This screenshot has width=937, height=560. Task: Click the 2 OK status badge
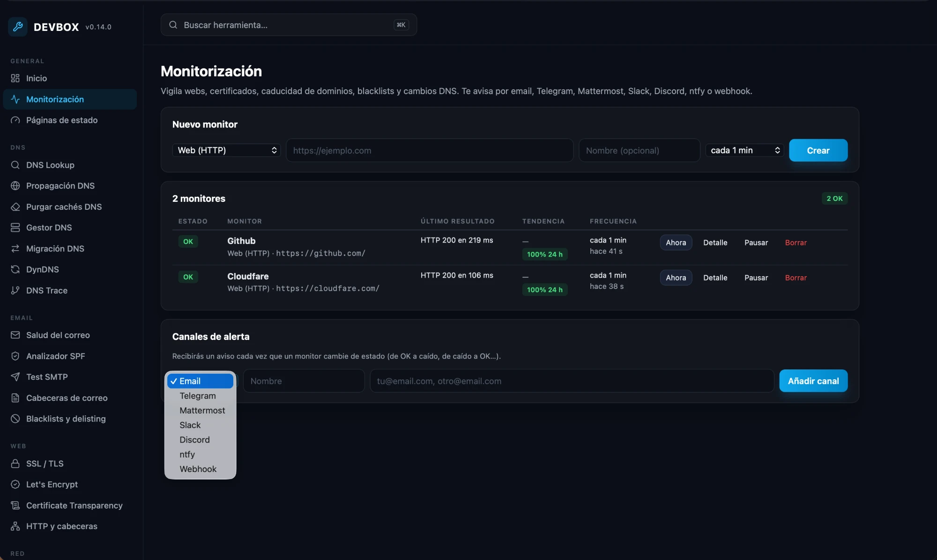(834, 199)
